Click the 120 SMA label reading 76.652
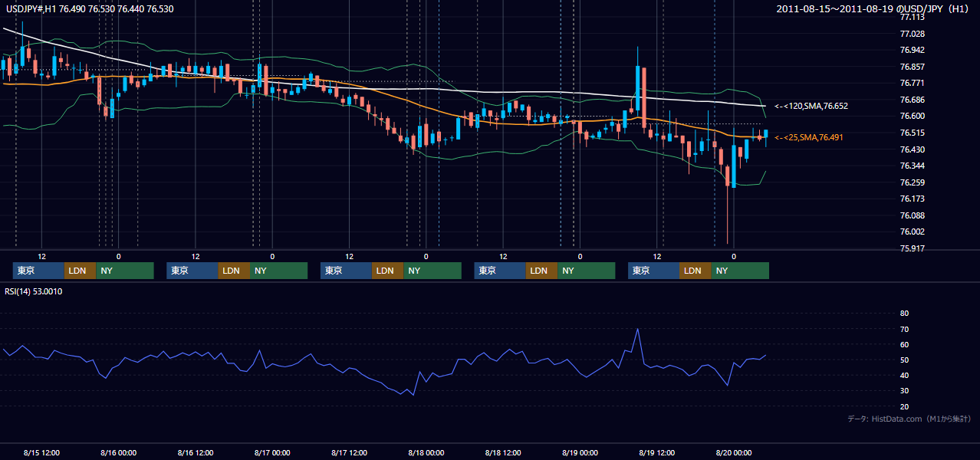The width and height of the screenshot is (980, 460). tap(811, 106)
